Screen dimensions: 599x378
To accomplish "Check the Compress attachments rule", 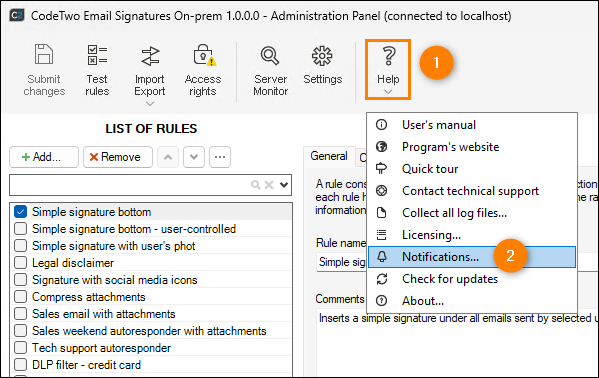I will 20,297.
